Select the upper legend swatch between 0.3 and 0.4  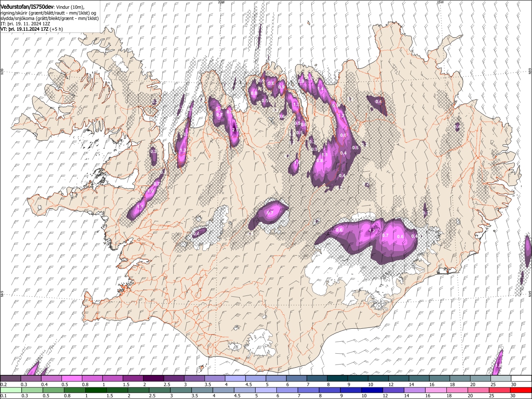[31, 378]
